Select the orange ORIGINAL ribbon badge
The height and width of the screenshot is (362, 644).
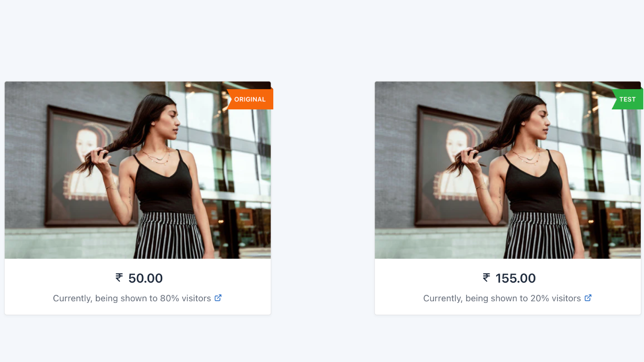(x=250, y=99)
